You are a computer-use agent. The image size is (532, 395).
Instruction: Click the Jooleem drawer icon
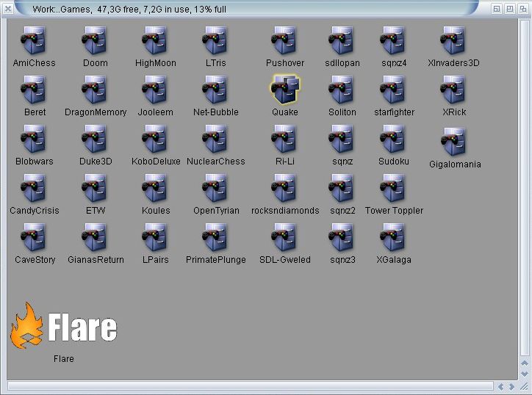154,90
